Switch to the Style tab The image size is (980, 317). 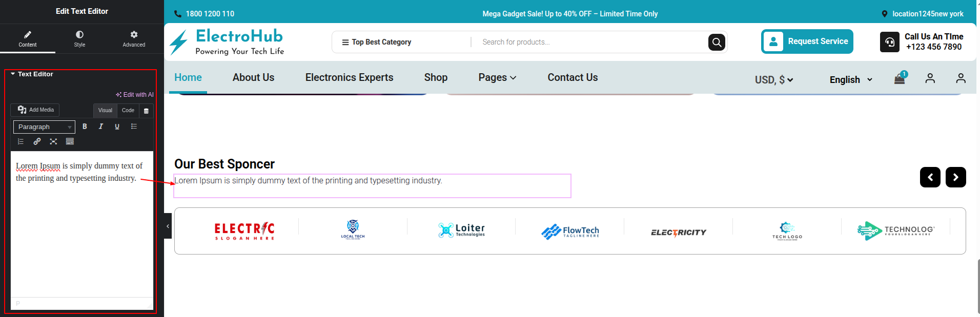79,38
